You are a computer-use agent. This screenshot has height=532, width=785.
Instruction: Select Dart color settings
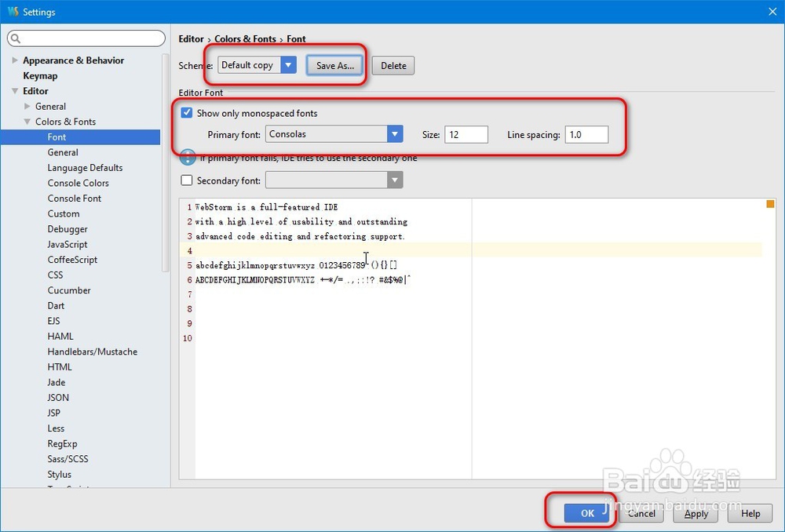coord(56,306)
